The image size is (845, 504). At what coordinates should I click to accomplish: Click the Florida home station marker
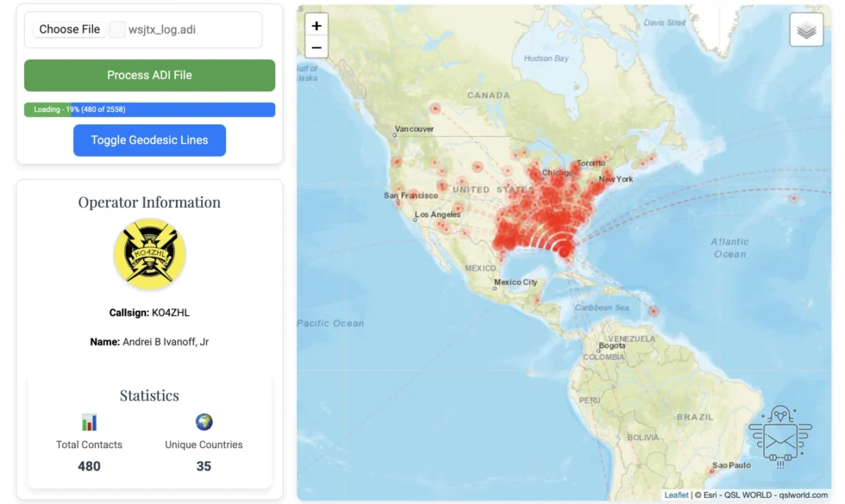(565, 252)
